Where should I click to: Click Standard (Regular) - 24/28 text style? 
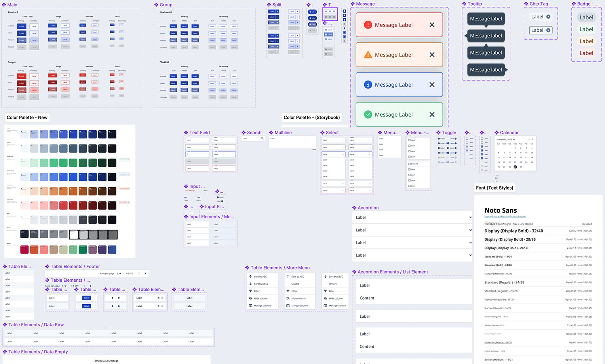coord(504,282)
